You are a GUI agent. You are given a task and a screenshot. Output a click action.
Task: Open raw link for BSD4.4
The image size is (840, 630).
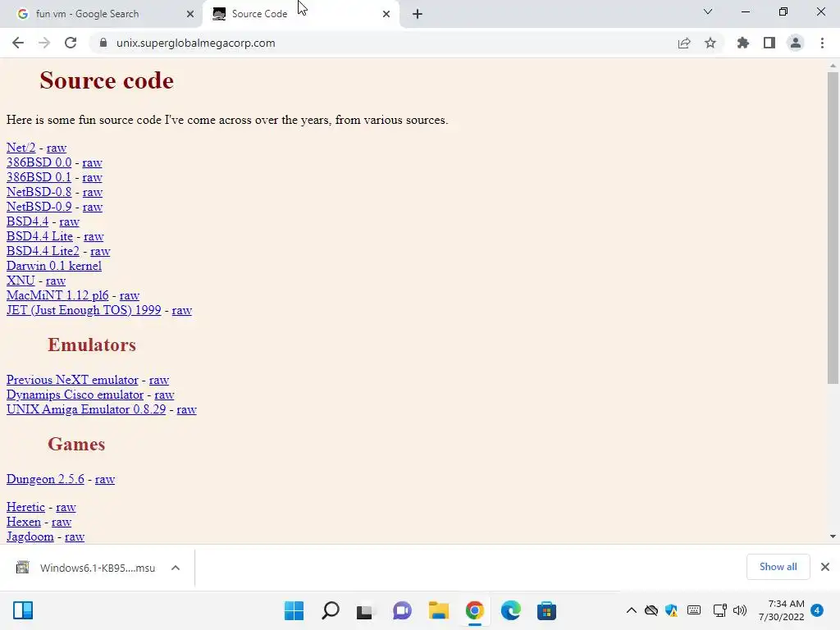(69, 221)
